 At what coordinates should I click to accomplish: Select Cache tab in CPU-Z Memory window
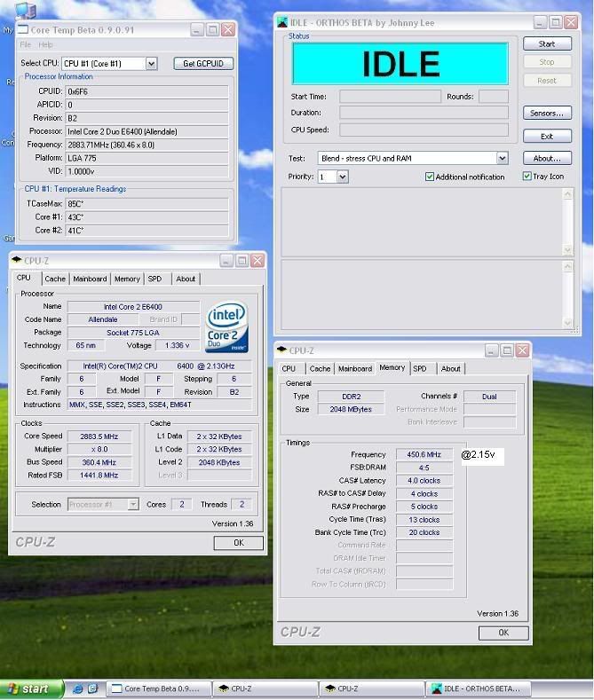321,369
